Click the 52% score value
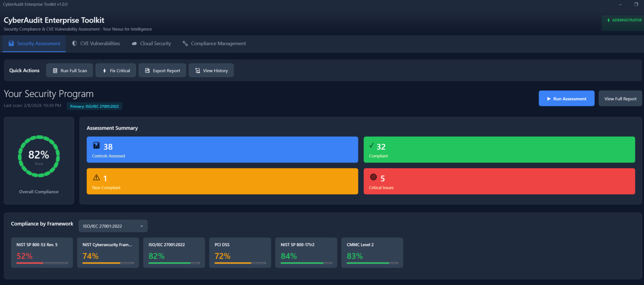 point(24,256)
